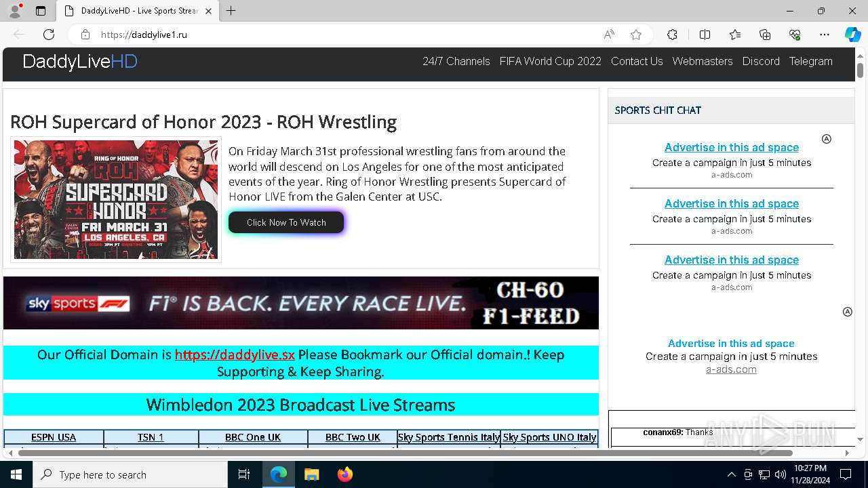Viewport: 868px width, 488px height.
Task: Open the 24/7 Channels menu item
Action: click(456, 61)
